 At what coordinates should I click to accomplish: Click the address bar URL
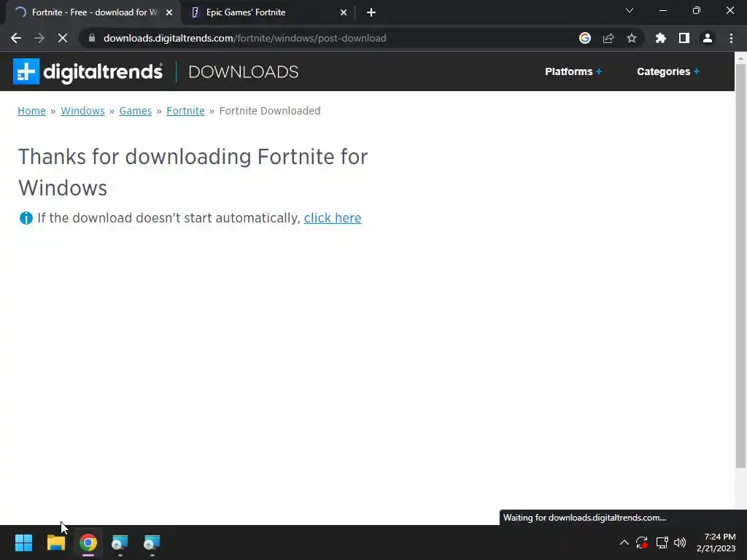(x=244, y=38)
